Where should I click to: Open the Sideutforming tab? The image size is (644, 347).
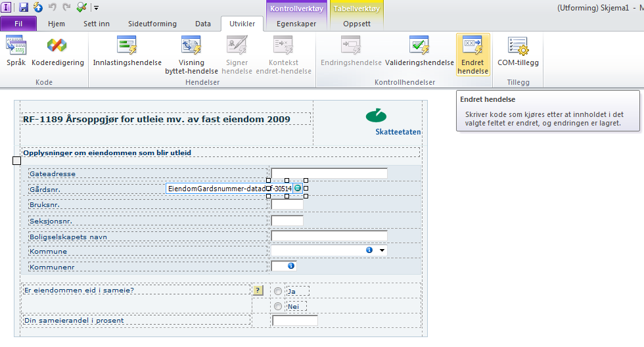tap(152, 24)
